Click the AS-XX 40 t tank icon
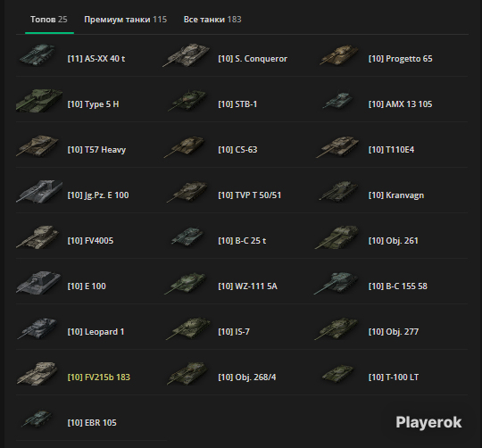This screenshot has height=448, width=482. (x=37, y=55)
